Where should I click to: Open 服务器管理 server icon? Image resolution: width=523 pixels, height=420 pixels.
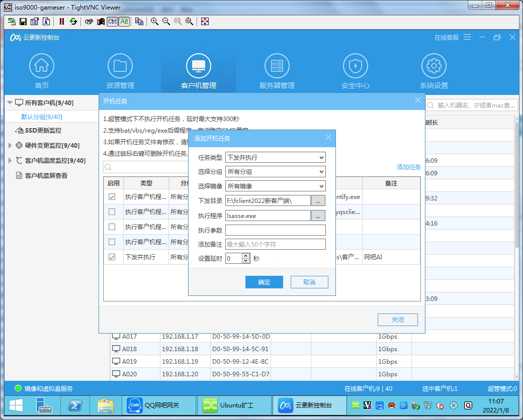click(277, 66)
